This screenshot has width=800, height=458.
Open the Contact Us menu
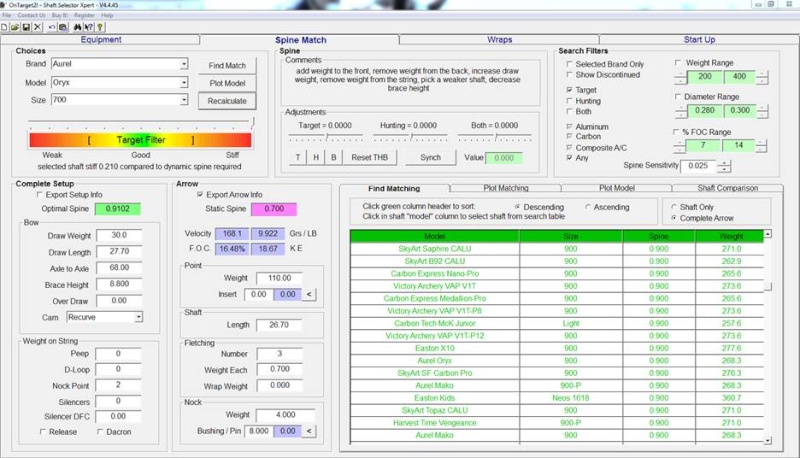32,15
